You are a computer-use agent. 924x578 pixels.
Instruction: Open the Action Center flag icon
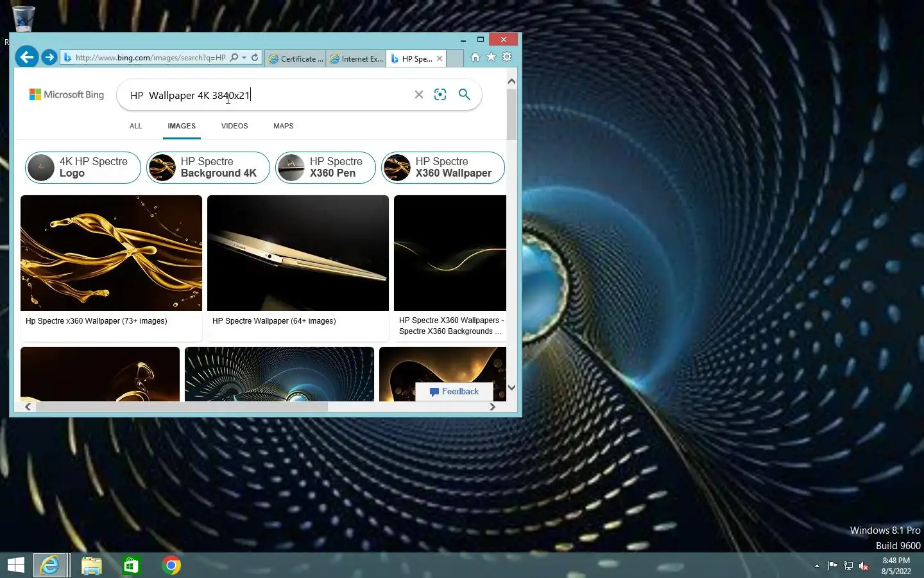point(832,566)
